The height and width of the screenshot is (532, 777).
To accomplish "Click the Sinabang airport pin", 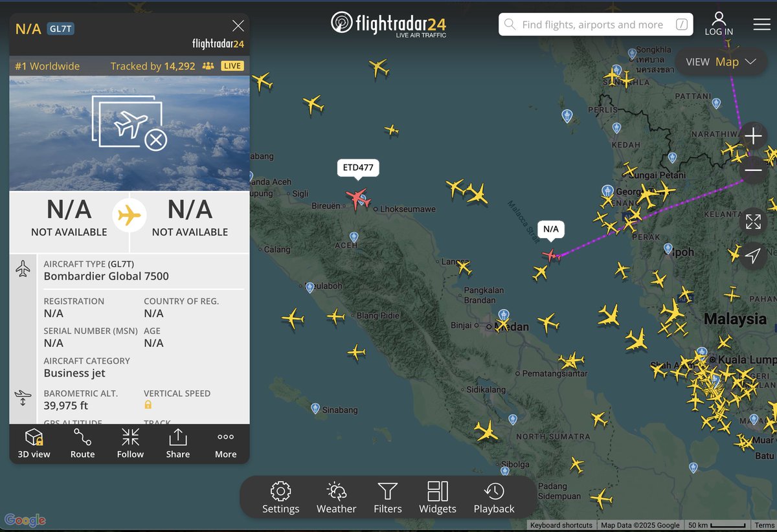I will 315,408.
